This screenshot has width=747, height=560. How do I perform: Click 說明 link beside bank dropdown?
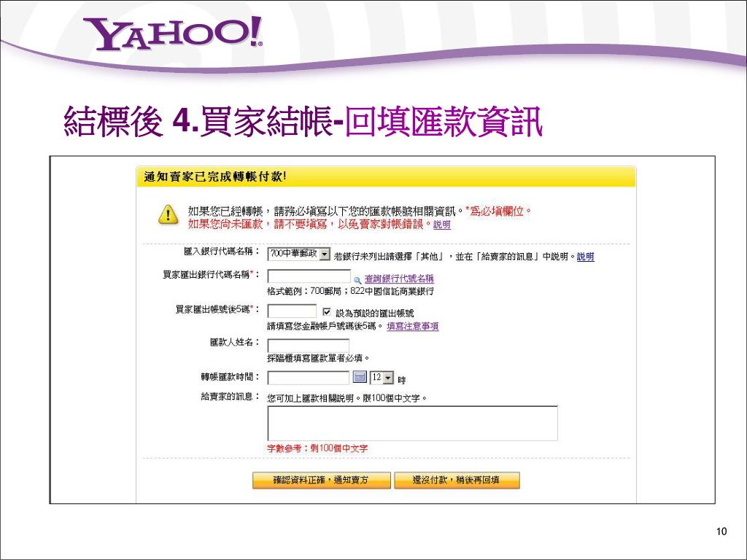click(586, 257)
